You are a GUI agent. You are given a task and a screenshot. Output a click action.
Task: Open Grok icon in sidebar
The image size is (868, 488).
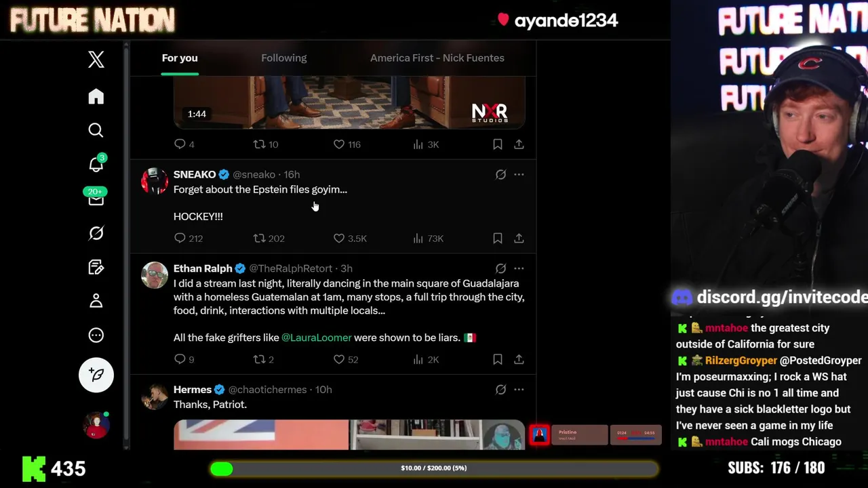96,233
